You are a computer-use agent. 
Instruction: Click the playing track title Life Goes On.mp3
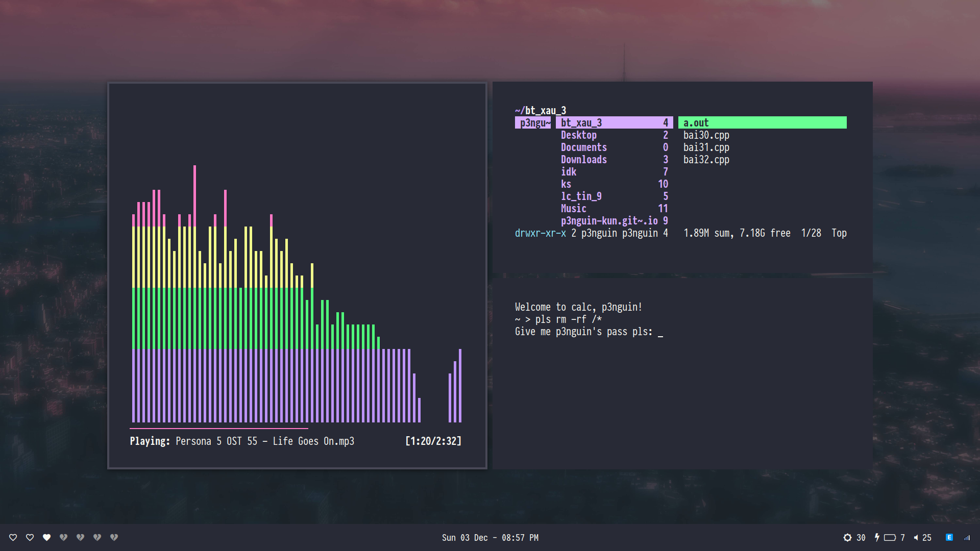313,441
